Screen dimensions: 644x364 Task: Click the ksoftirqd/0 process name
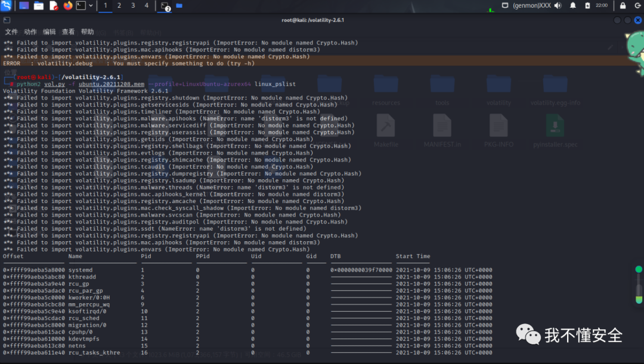[88, 311]
